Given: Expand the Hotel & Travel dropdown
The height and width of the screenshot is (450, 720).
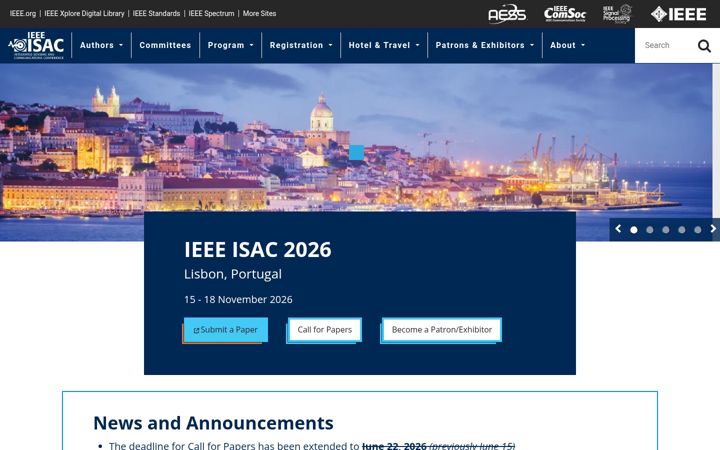Looking at the screenshot, I should 384,45.
